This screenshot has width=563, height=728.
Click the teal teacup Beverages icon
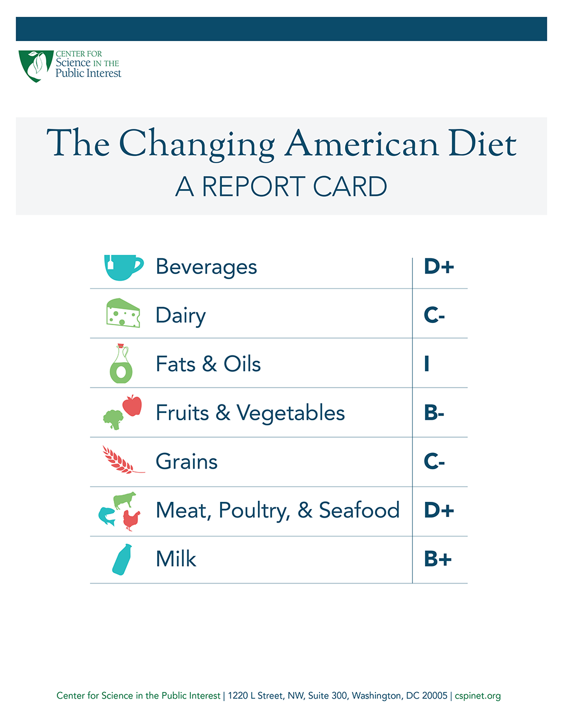pyautogui.click(x=124, y=267)
